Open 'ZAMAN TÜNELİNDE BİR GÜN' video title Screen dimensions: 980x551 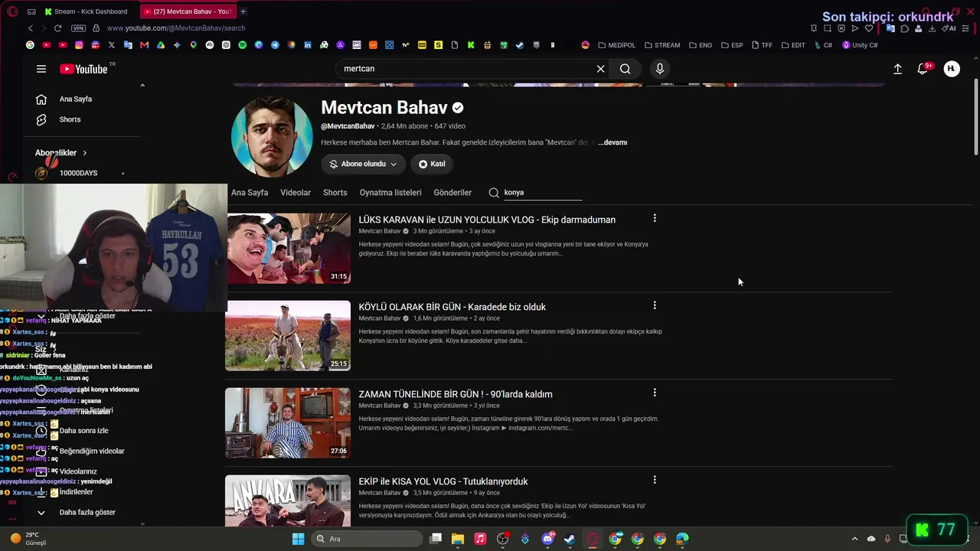click(x=456, y=394)
